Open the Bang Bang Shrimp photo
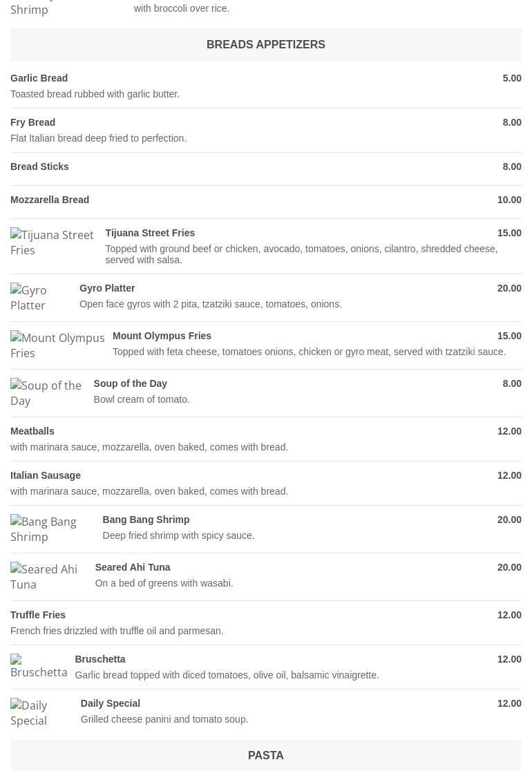This screenshot has height=771, width=532. (x=51, y=529)
